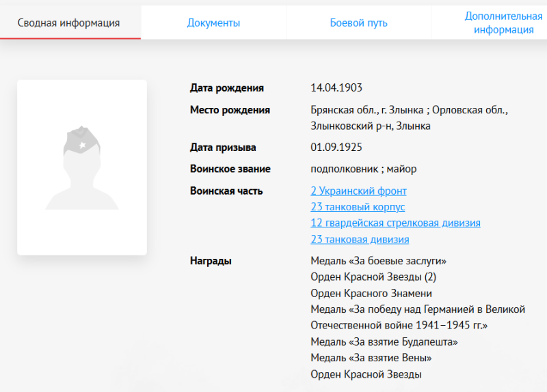
Task: Visit the 23 танковая дивизия link
Action: (360, 240)
